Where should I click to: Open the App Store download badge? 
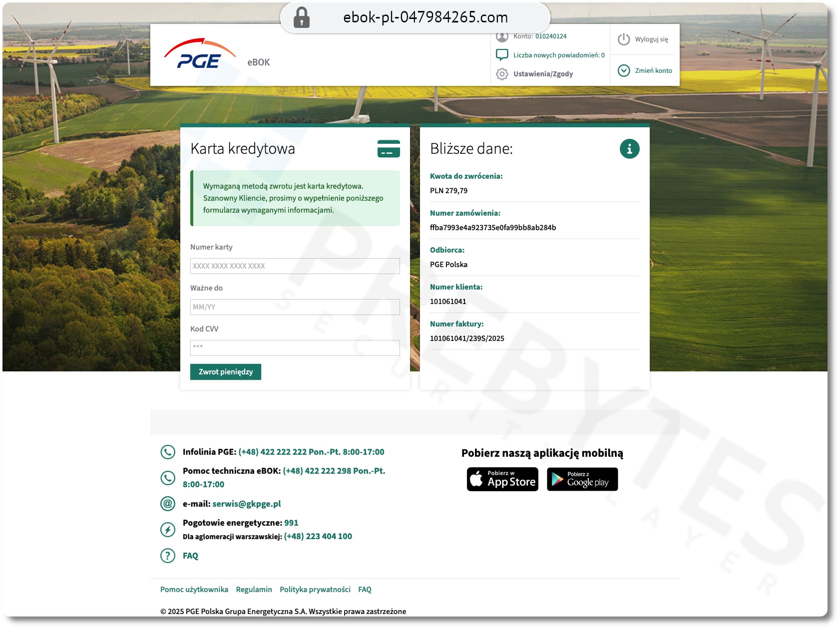pyautogui.click(x=502, y=479)
